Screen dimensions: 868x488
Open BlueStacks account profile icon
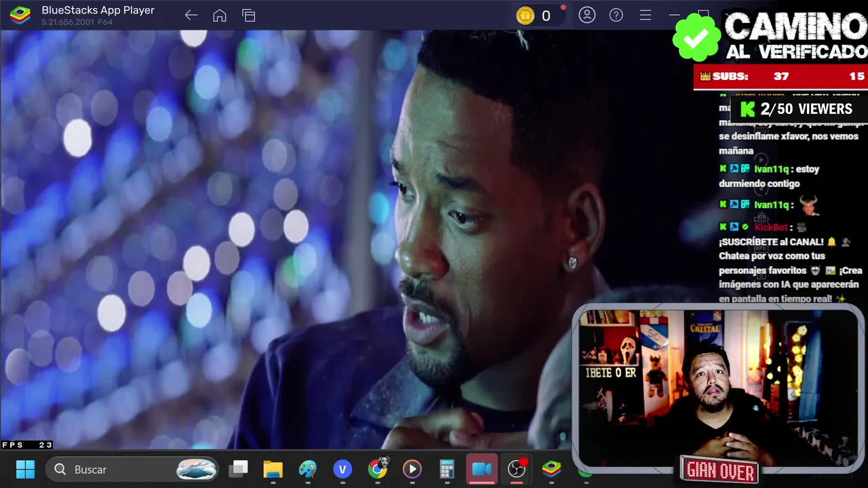587,15
